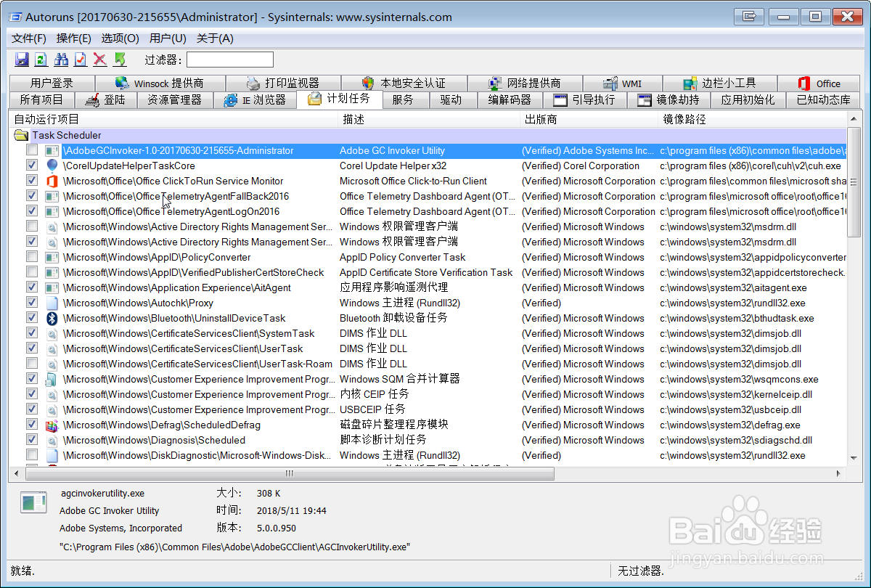
Task: Switch to the 本地安全认证 tab
Action: pyautogui.click(x=404, y=83)
